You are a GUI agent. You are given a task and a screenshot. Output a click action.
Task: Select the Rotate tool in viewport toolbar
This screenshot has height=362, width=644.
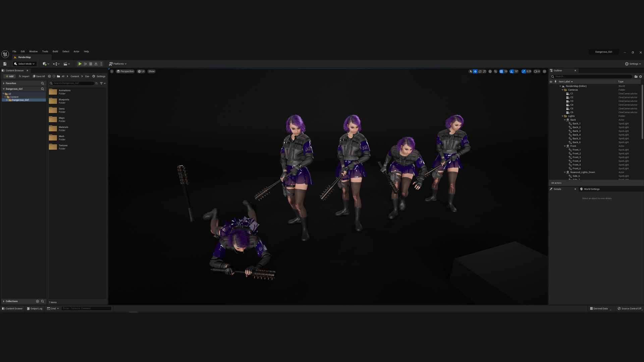480,71
